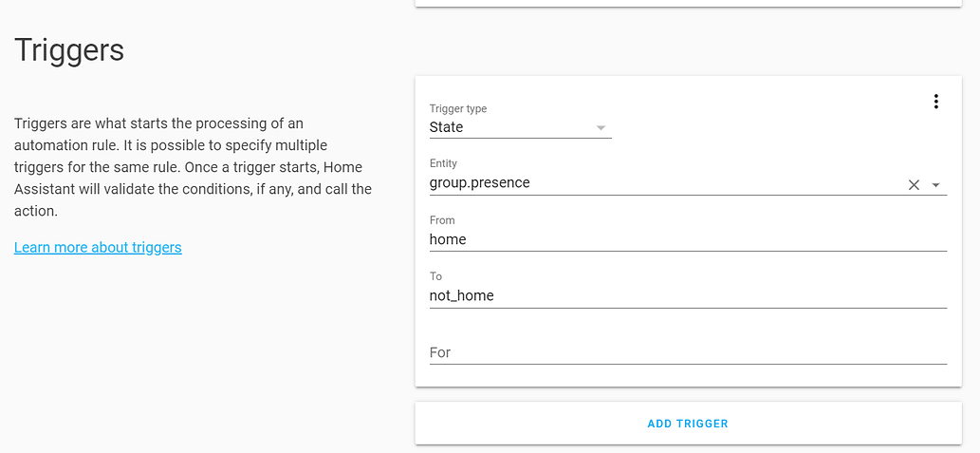The width and height of the screenshot is (980, 453).
Task: Click the ADD TRIGGER button
Action: click(x=688, y=424)
